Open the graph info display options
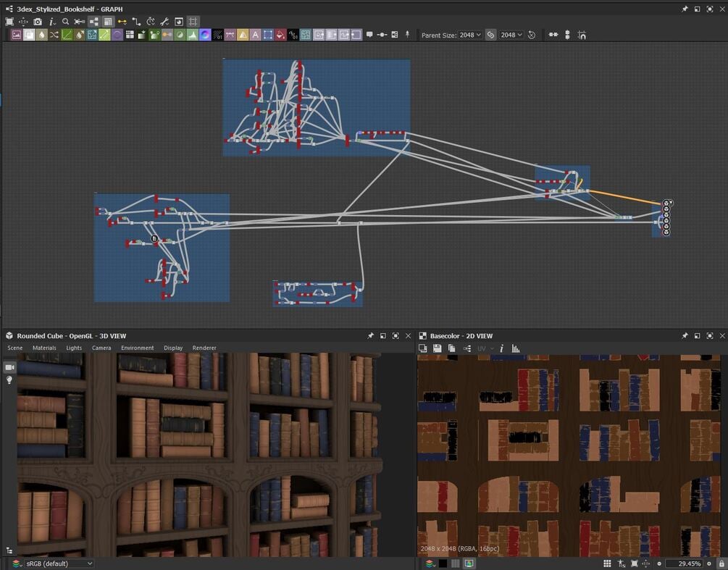This screenshot has height=570, width=728. pyautogui.click(x=52, y=21)
